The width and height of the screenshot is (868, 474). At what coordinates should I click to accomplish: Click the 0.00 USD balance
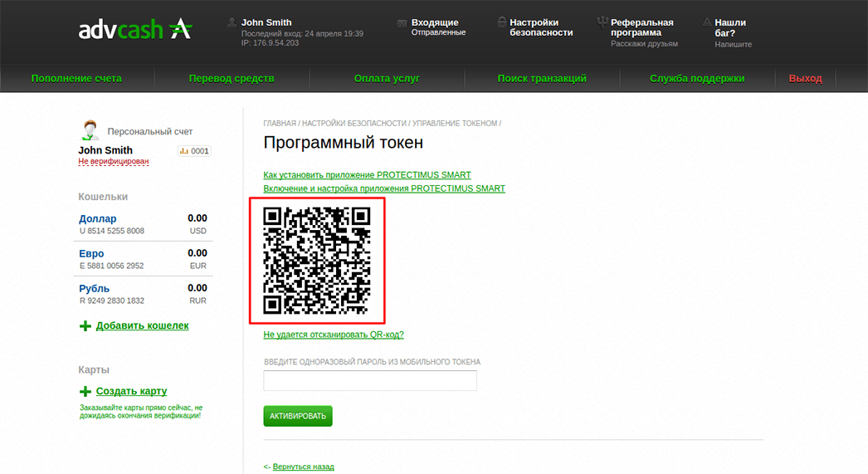pyautogui.click(x=197, y=218)
